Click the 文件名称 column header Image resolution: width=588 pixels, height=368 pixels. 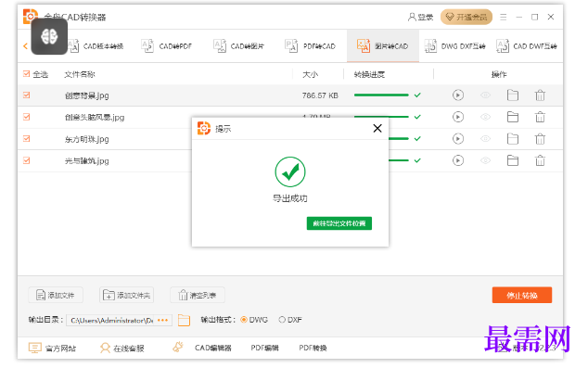[x=80, y=74]
